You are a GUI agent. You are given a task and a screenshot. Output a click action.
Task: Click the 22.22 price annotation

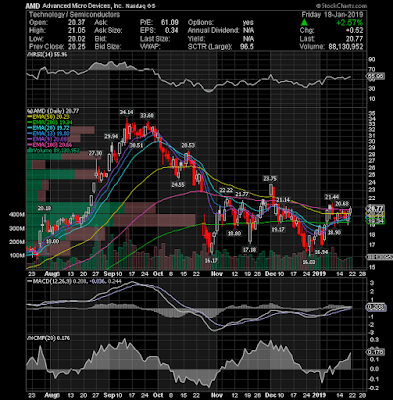(226, 190)
